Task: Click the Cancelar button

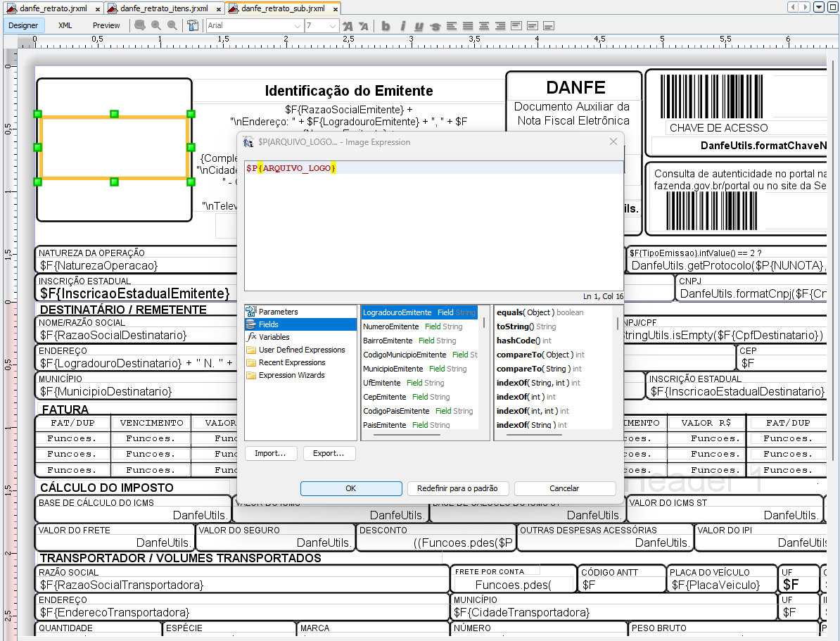Action: [x=565, y=488]
